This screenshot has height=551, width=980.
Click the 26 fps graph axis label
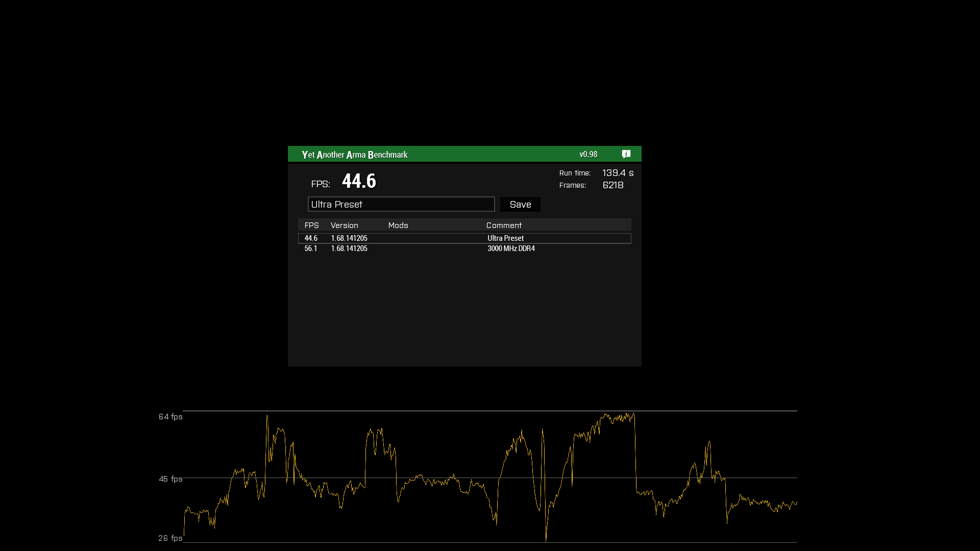(x=170, y=538)
